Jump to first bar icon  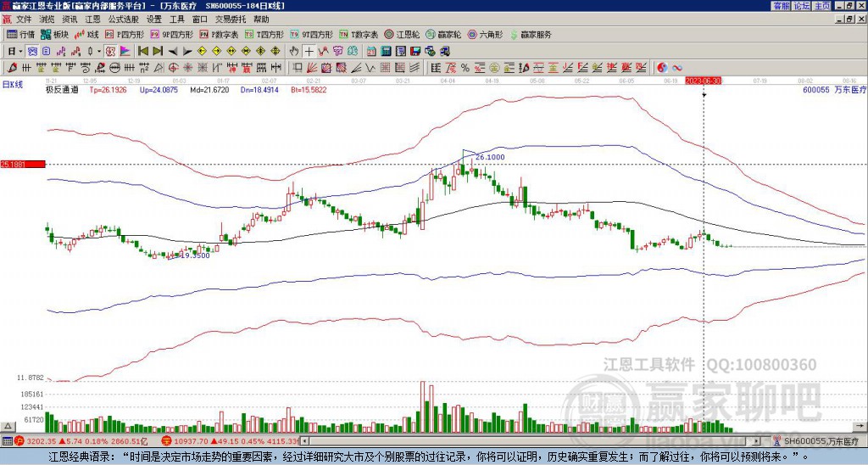pos(143,52)
